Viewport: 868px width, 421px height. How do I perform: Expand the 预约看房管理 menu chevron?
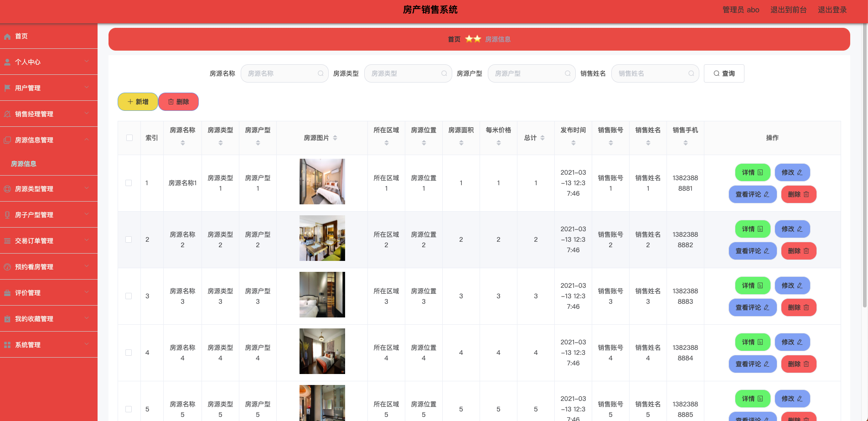coord(87,266)
